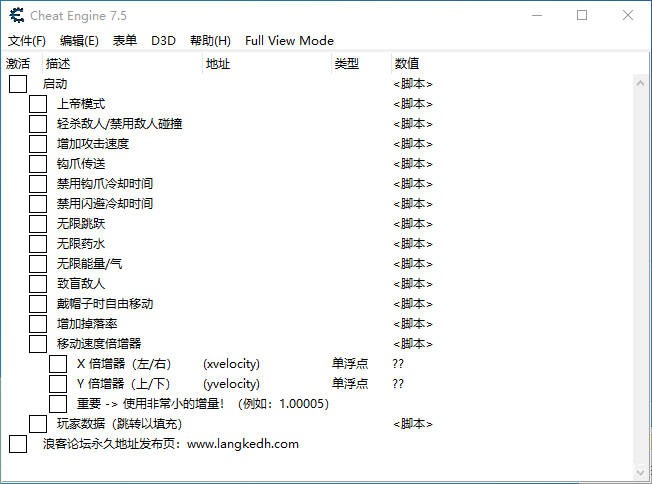The image size is (652, 484).
Task: Toggle the 轻杀敌人/禁用敌人碰撞 checkbox
Action: point(38,123)
